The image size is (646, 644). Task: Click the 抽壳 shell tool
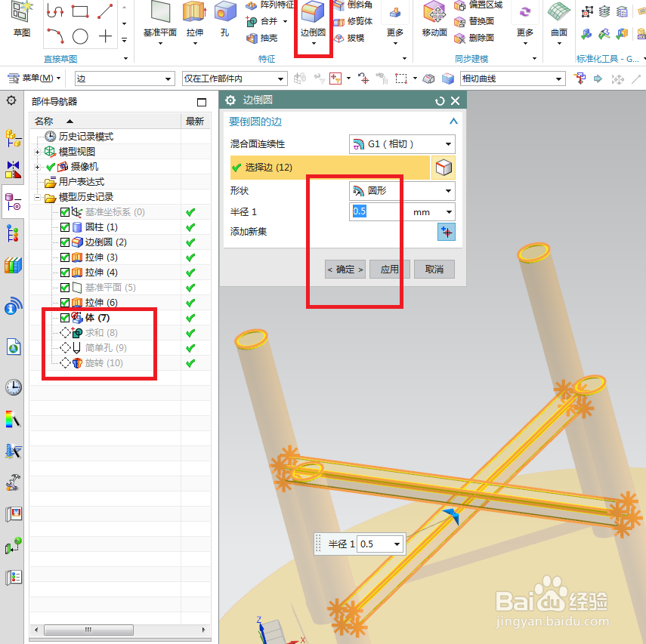[262, 38]
